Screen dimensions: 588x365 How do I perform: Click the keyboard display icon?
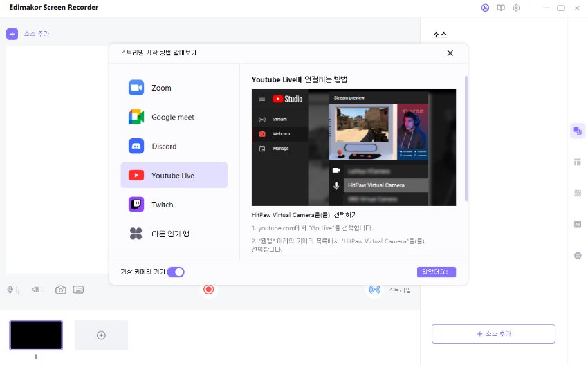[x=78, y=290]
